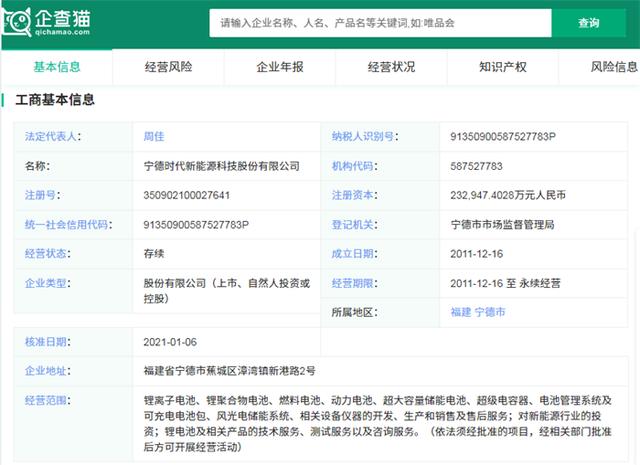Open legal representative 周佳 link

[154, 136]
